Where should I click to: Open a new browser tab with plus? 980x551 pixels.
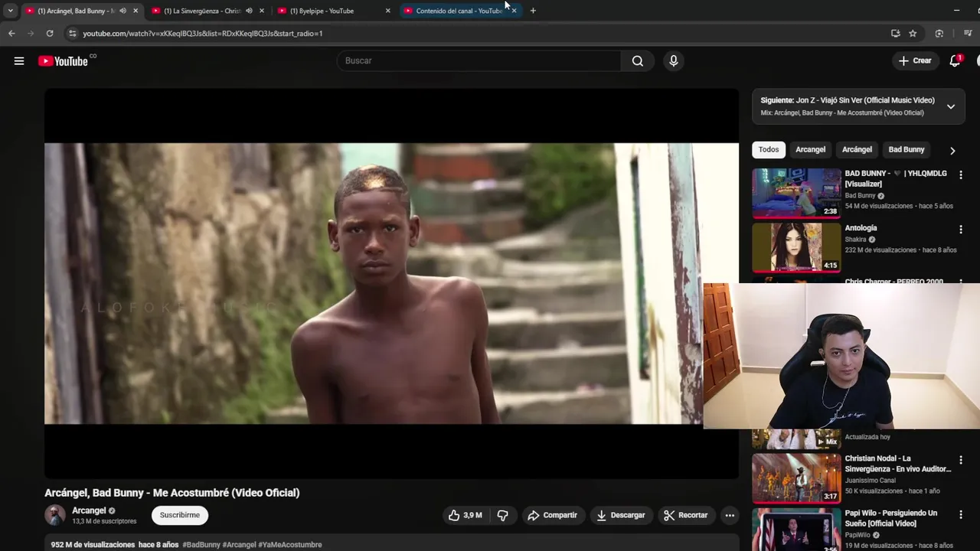coord(533,11)
